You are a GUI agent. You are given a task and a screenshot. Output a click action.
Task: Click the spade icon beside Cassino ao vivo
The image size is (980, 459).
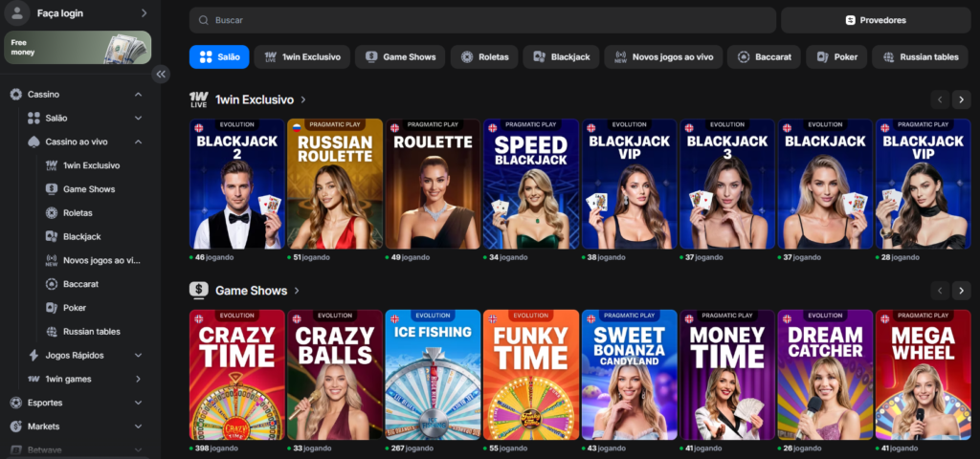[33, 142]
